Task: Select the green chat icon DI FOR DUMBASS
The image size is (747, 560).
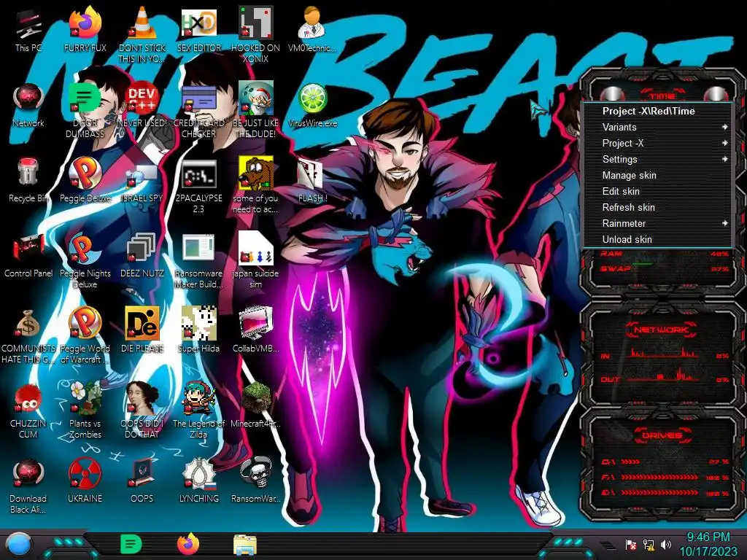Action: 85,99
